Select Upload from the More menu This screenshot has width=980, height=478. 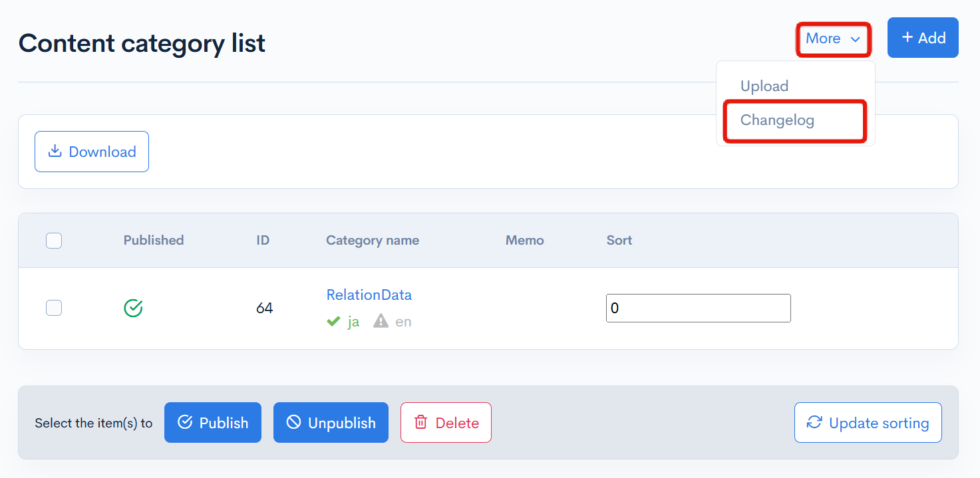point(764,86)
